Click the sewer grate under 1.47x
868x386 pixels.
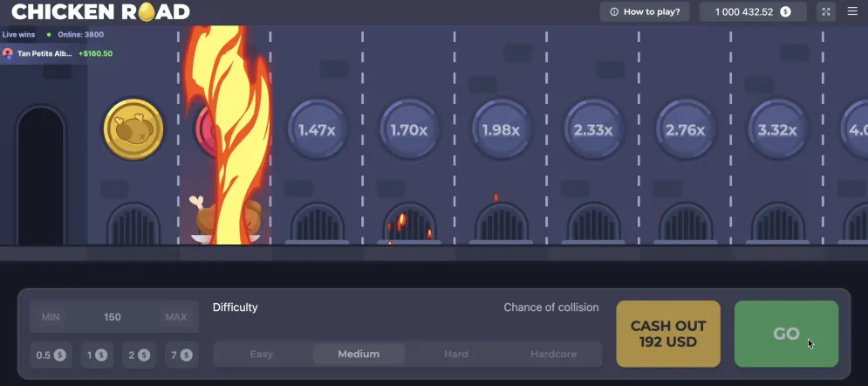tap(318, 223)
